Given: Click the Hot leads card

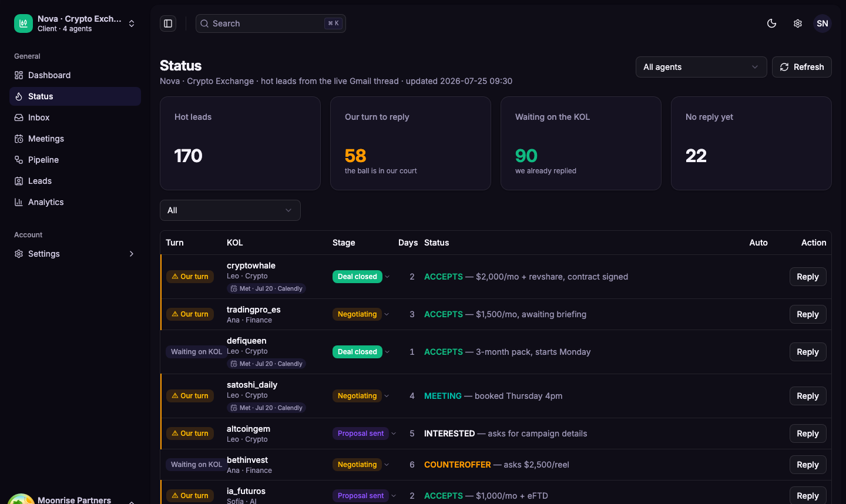Looking at the screenshot, I should tap(240, 143).
